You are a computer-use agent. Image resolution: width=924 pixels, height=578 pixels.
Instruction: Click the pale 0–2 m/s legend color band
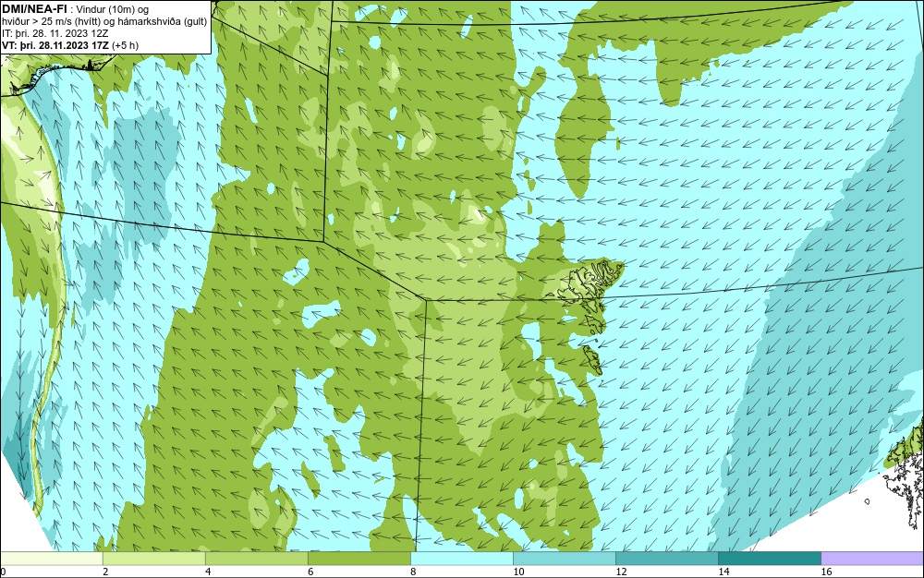tap(51, 559)
